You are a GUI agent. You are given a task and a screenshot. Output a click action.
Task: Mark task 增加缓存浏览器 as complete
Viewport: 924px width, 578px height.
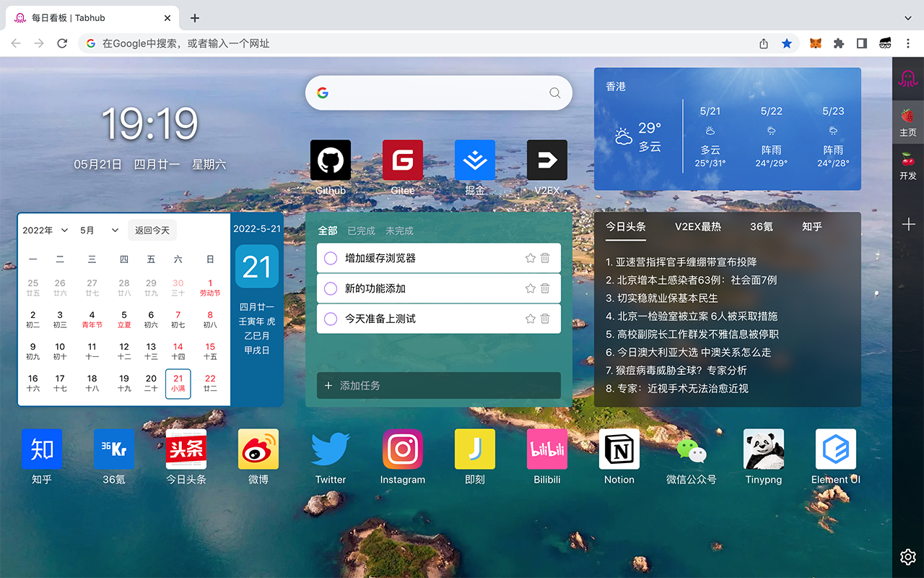point(331,258)
